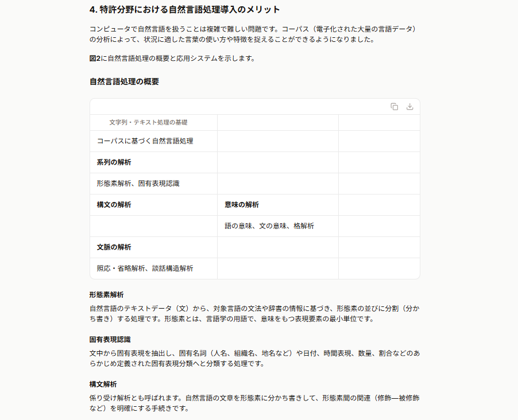The width and height of the screenshot is (518, 420).
Task: Select the 照応・省略解析、談話構造解析 cell
Action: (x=153, y=269)
